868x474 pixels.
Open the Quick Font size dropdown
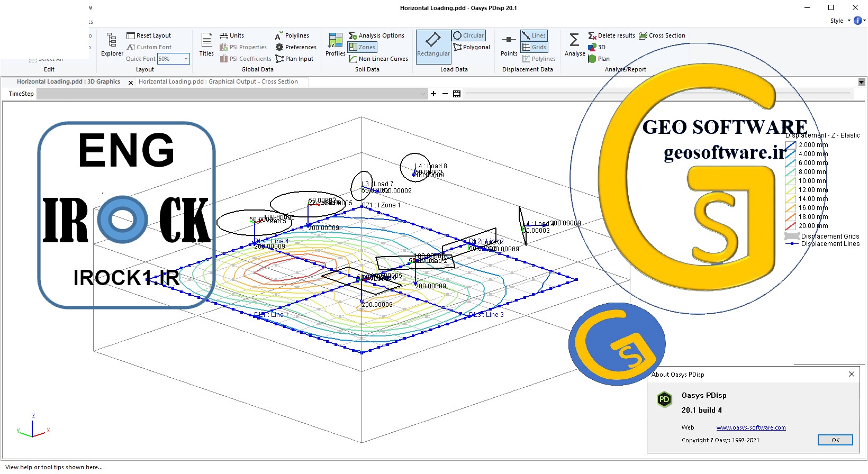[186, 59]
